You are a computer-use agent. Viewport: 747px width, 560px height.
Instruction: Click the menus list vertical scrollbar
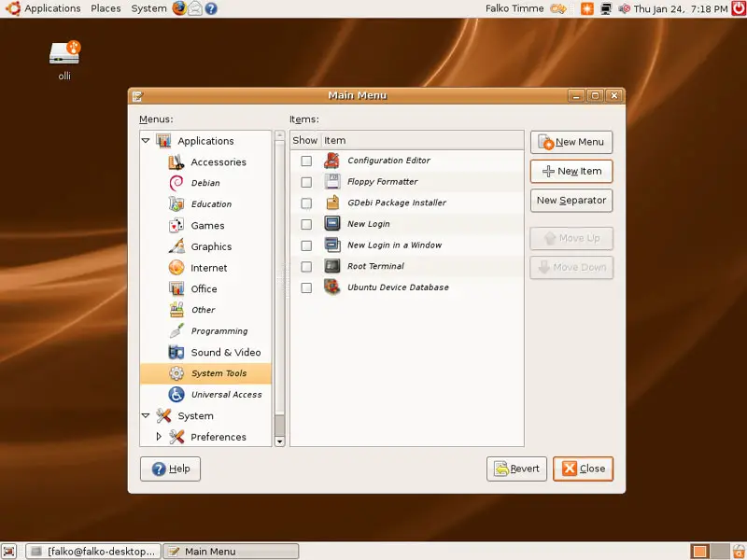pyautogui.click(x=279, y=280)
